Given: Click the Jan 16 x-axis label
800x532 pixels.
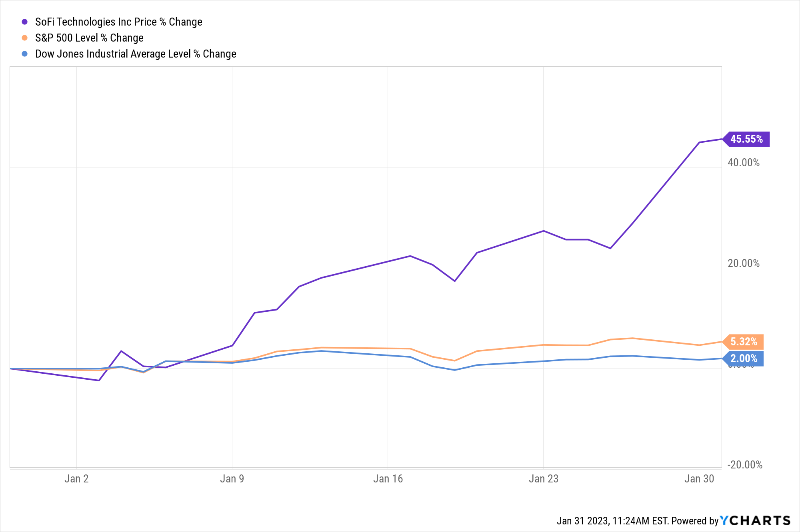Looking at the screenshot, I should (x=388, y=478).
